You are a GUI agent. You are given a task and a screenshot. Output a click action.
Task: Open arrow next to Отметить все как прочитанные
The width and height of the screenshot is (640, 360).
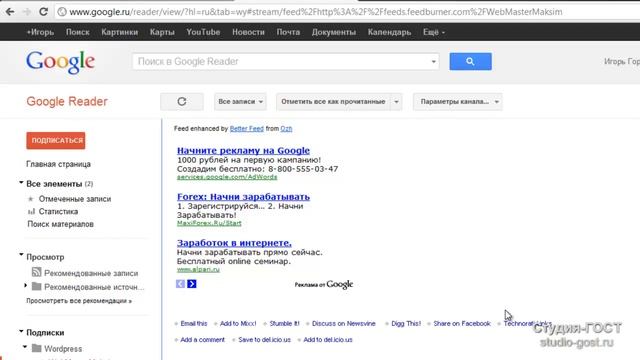(x=396, y=102)
